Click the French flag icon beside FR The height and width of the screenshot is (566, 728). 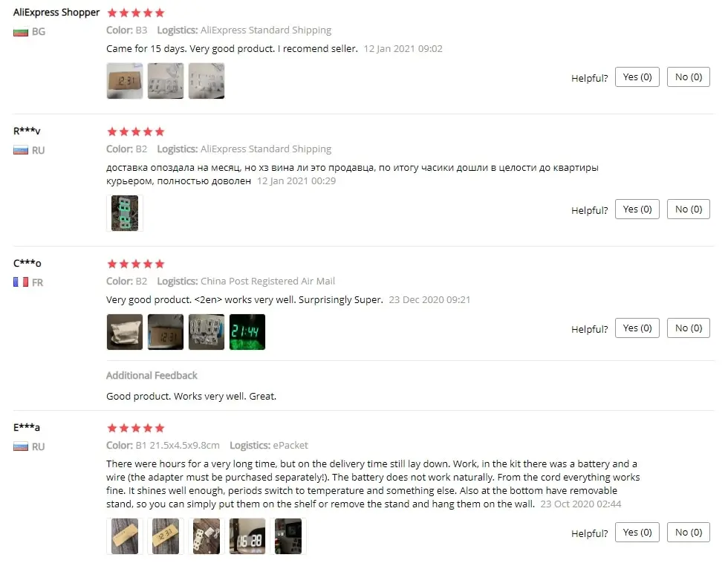[21, 282]
